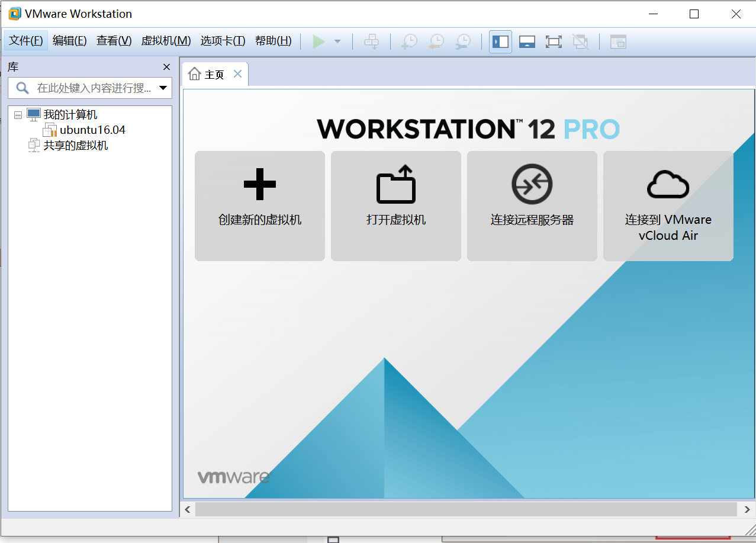Select 我的计算机 in the library

coord(70,114)
